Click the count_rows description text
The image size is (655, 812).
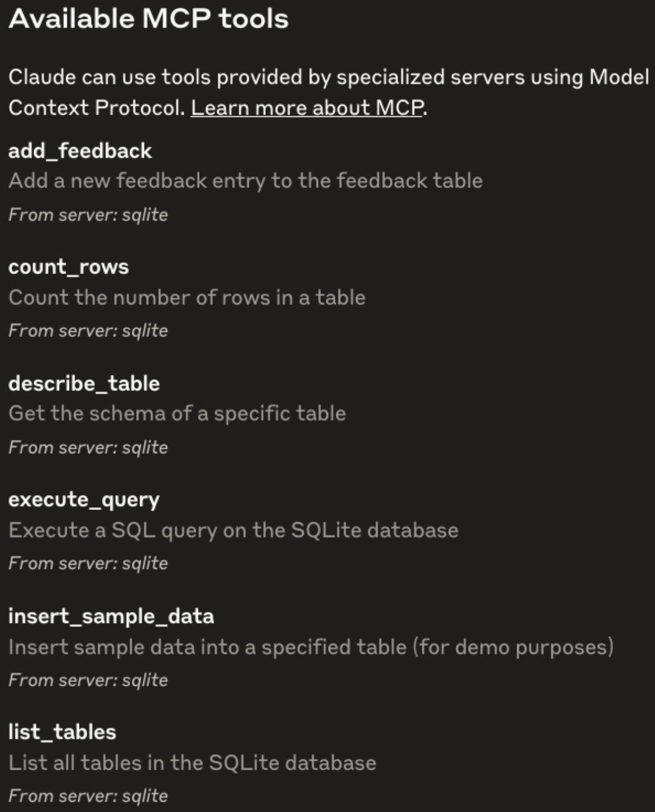click(x=187, y=297)
